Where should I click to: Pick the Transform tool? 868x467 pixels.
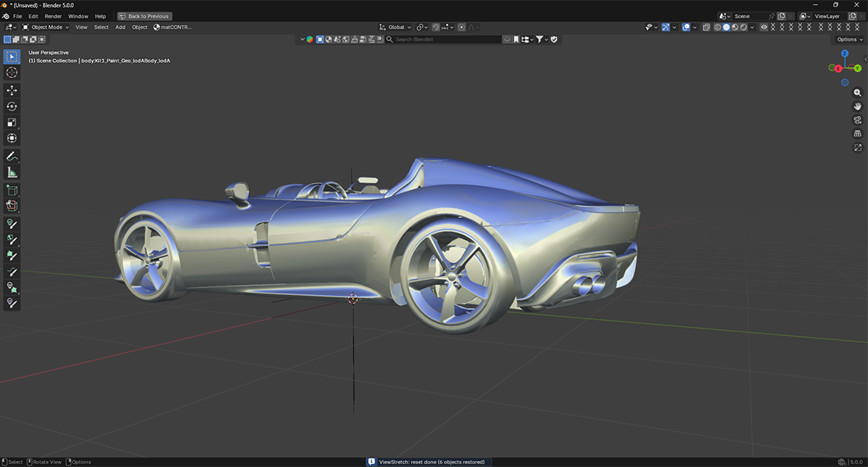pos(12,139)
